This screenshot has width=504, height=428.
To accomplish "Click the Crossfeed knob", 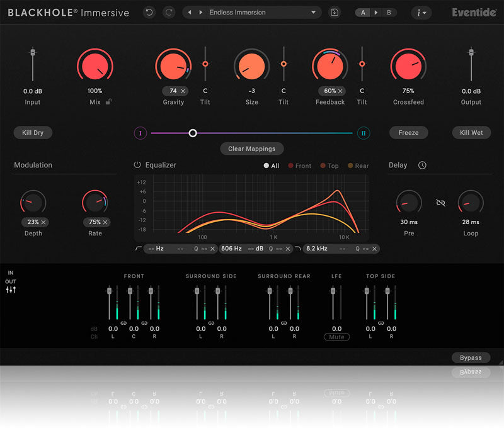I will [408, 66].
